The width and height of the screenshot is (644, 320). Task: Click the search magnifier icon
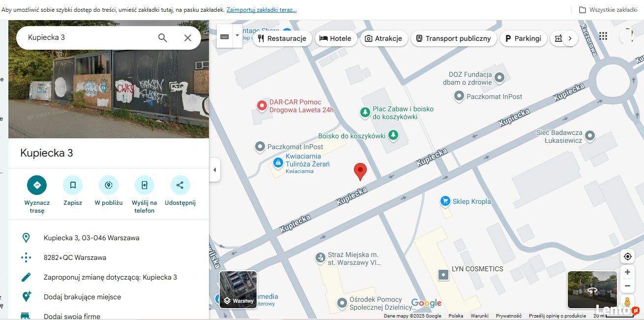[162, 38]
